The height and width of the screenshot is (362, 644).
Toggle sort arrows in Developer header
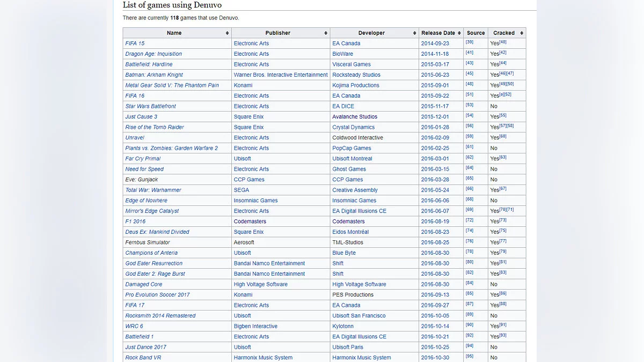[414, 33]
